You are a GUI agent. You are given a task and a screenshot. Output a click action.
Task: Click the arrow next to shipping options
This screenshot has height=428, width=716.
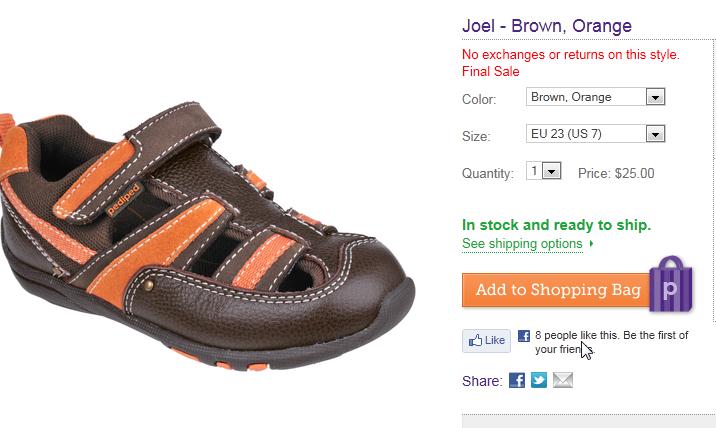pyautogui.click(x=591, y=243)
